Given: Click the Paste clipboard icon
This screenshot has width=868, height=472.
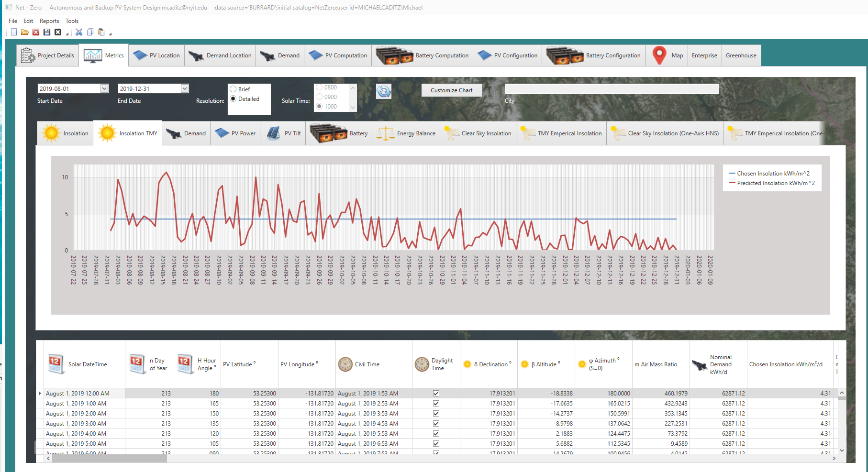Looking at the screenshot, I should click(101, 32).
